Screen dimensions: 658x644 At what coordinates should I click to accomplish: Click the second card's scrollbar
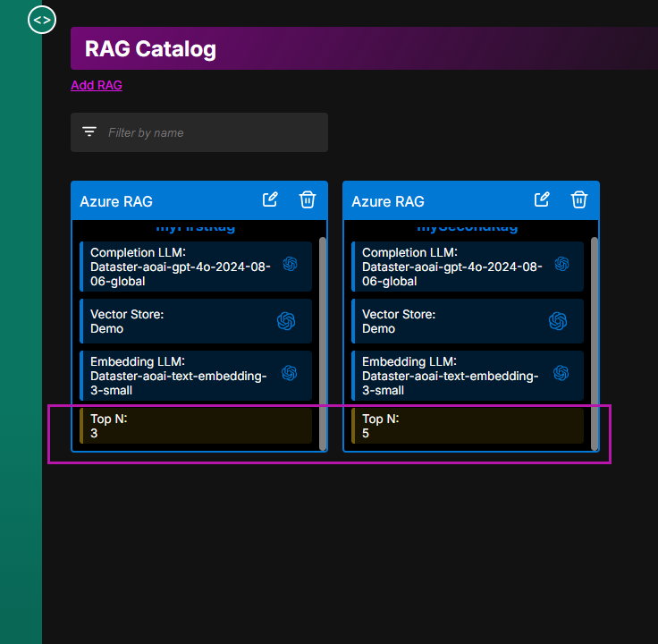pos(595,343)
